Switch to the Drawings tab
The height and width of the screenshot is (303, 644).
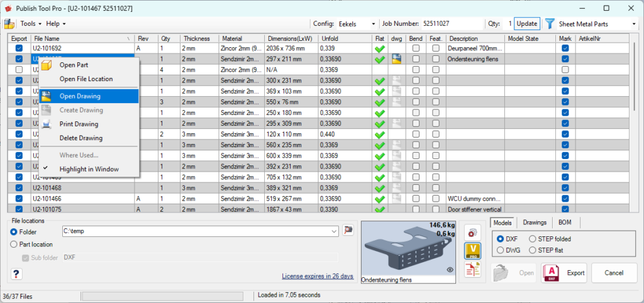tap(535, 222)
